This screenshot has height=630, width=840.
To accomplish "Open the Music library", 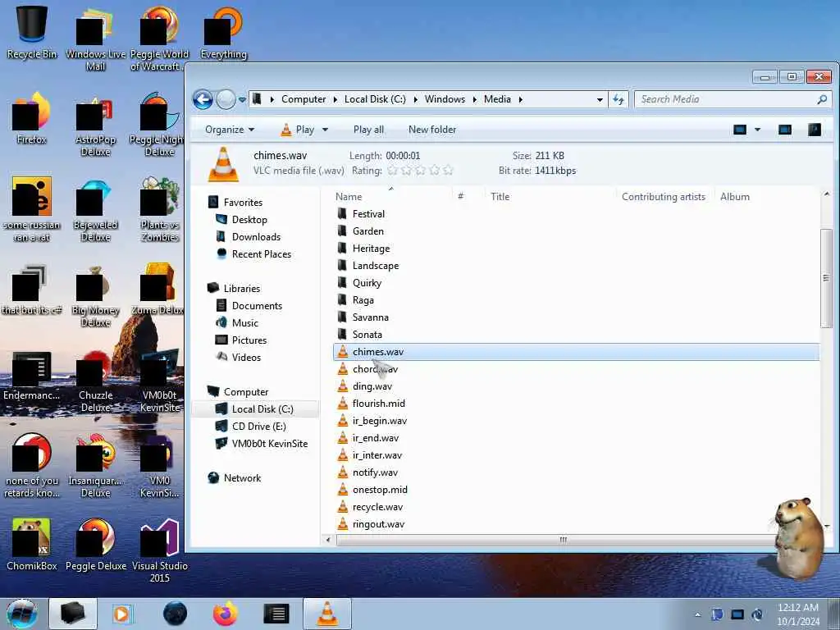I will pos(244,322).
